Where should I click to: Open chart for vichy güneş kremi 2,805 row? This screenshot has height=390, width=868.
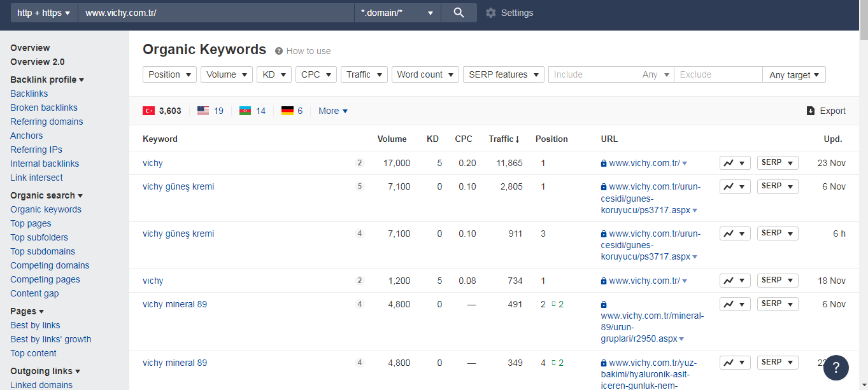coord(735,186)
